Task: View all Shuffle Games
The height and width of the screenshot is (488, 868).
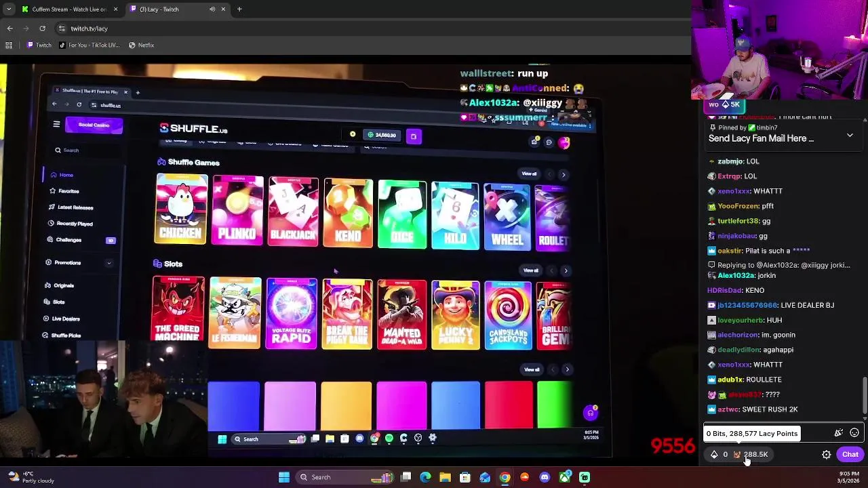Action: [529, 174]
